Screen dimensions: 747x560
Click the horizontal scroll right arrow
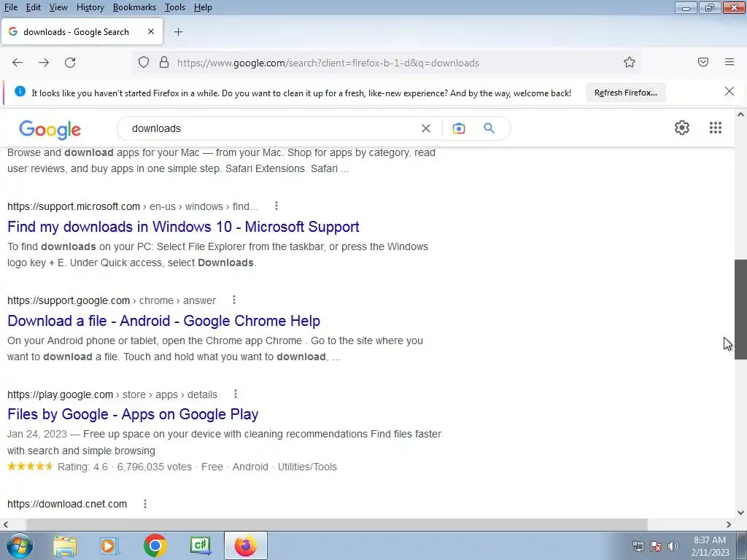point(729,524)
